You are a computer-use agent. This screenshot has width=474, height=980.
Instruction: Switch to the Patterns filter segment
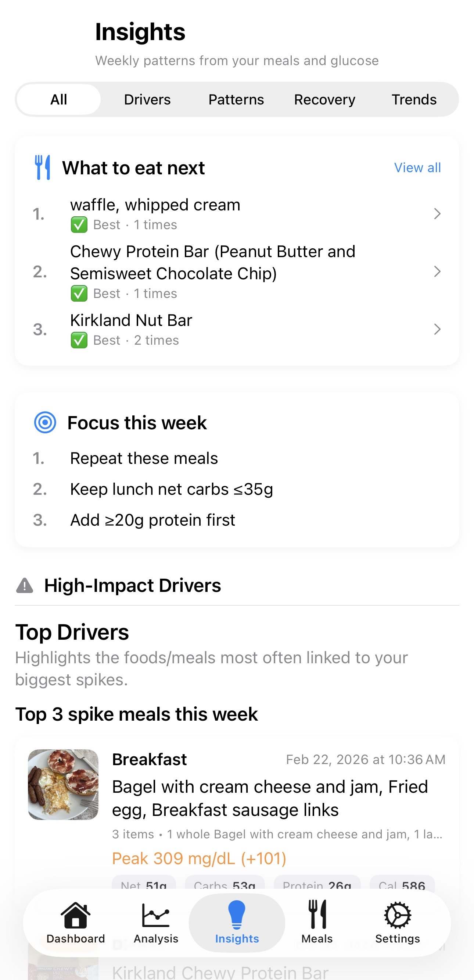tap(236, 100)
